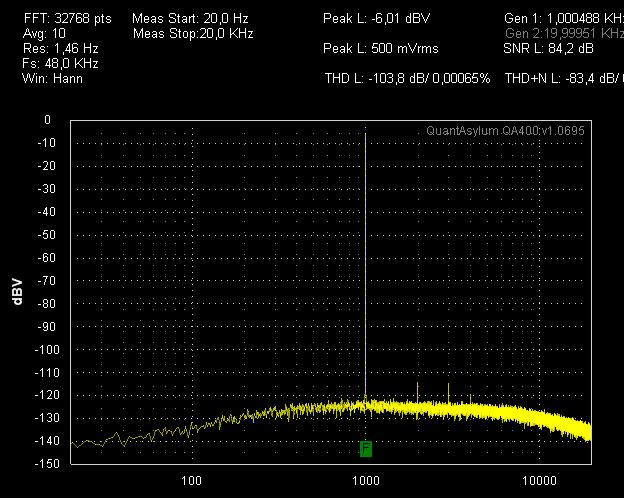Click the 100 Hz x-axis label
Screen dimensions: 624x500
coord(191,480)
